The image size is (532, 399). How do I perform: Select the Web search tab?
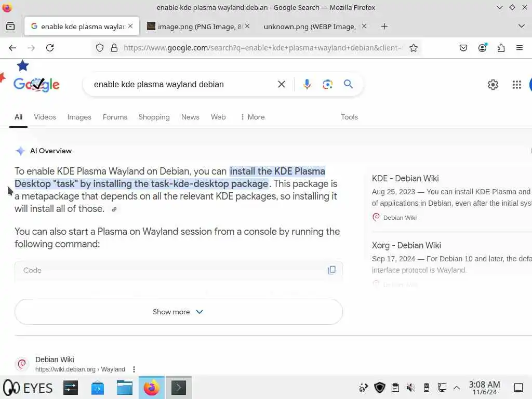click(x=218, y=117)
